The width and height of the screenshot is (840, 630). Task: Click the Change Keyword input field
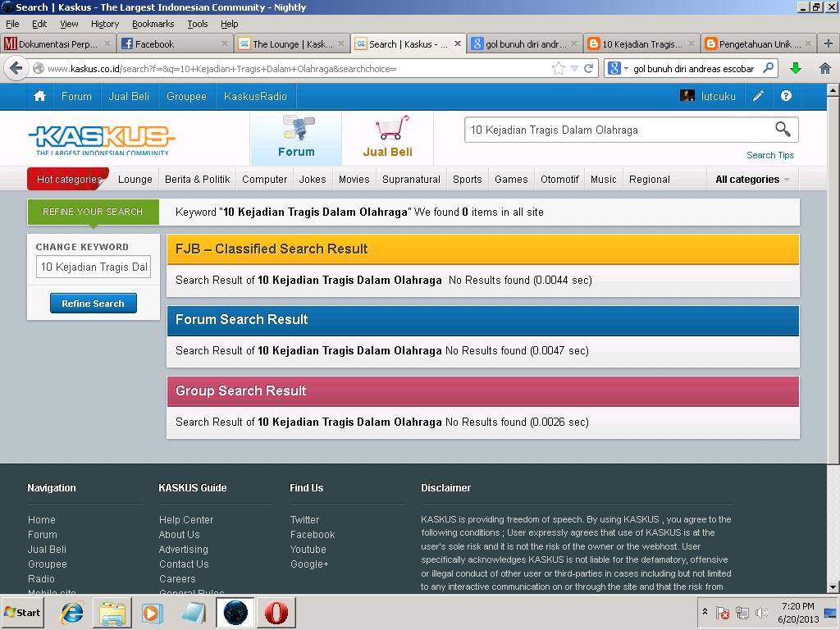click(x=94, y=267)
